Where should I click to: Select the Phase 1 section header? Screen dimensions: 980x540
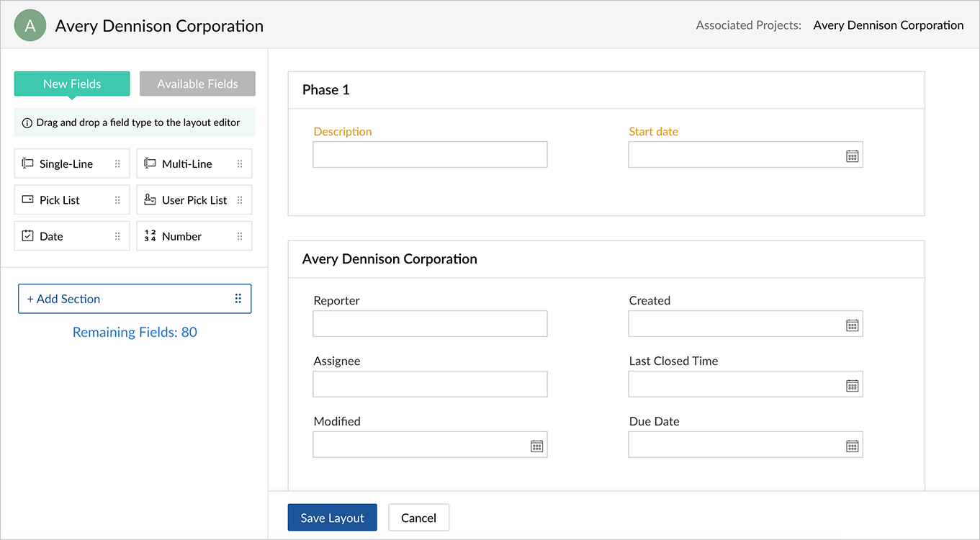click(x=606, y=90)
